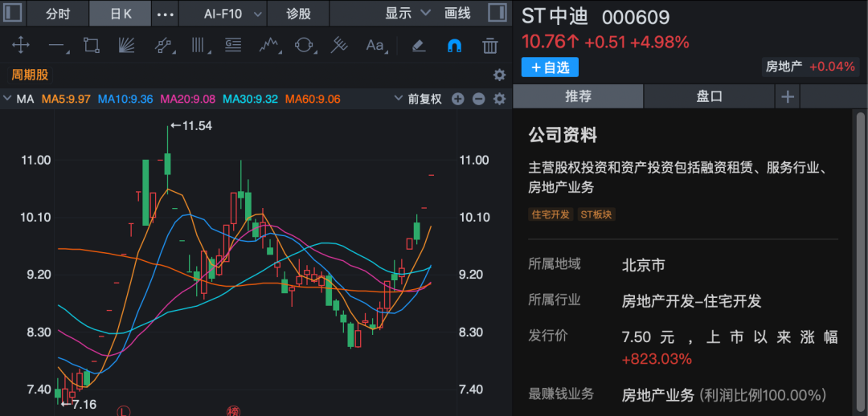This screenshot has width=868, height=416.
Task: Switch to the 分时 intraday tab
Action: coord(58,14)
